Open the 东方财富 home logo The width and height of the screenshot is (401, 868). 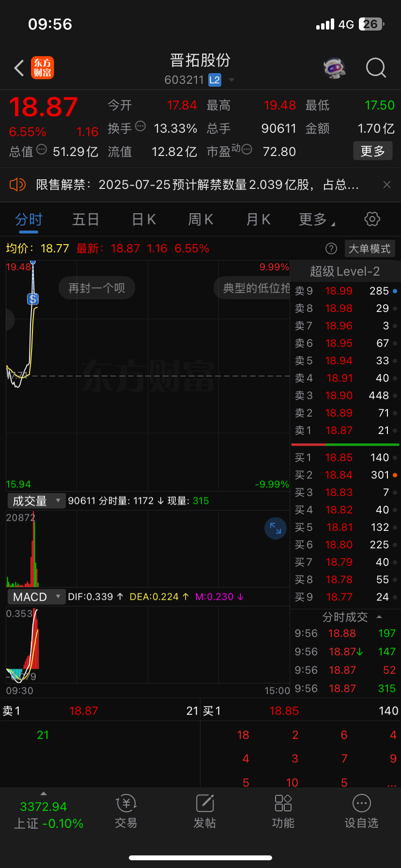pos(43,68)
